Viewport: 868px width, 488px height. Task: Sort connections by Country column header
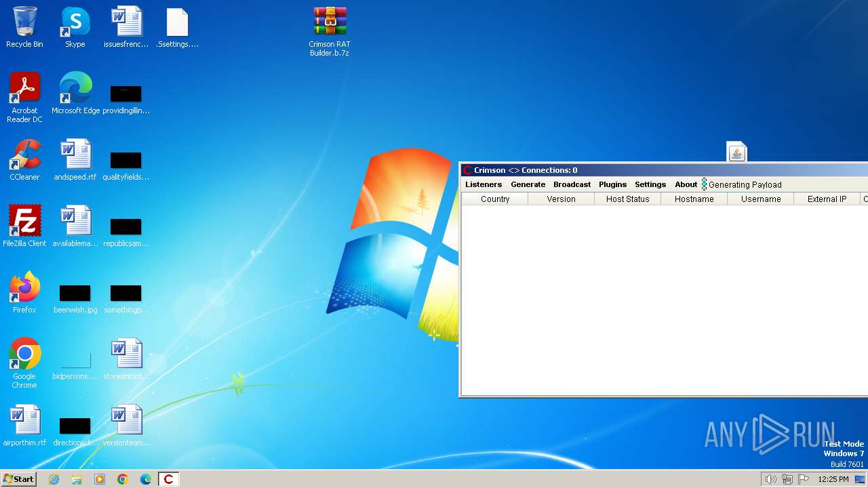[x=495, y=199]
